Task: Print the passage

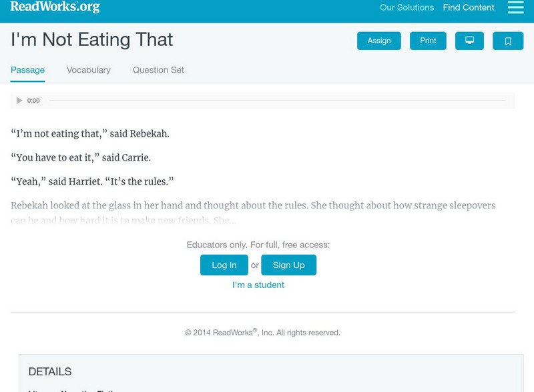Action: (x=428, y=41)
